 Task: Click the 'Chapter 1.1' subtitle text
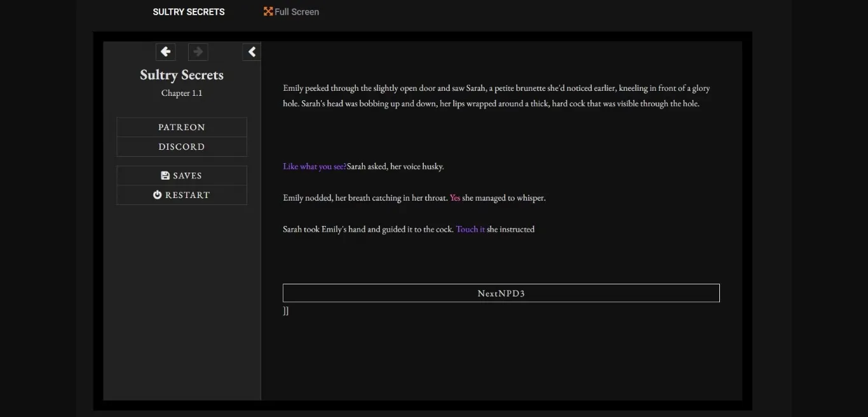[181, 93]
